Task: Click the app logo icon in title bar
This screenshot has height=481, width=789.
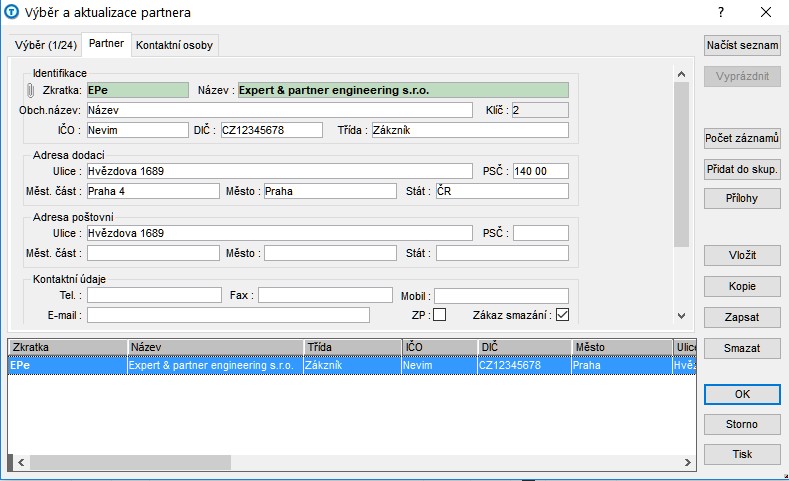Action: (x=11, y=12)
